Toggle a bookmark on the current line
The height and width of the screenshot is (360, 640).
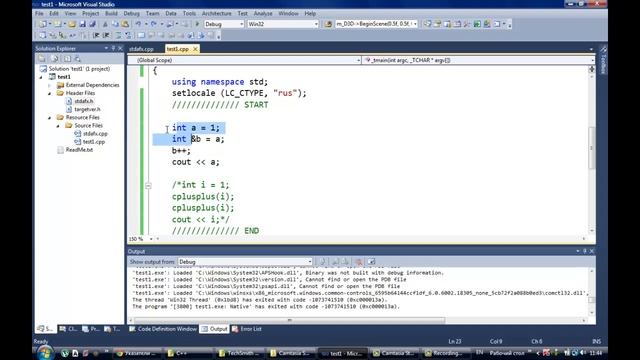pyautogui.click(x=141, y=36)
